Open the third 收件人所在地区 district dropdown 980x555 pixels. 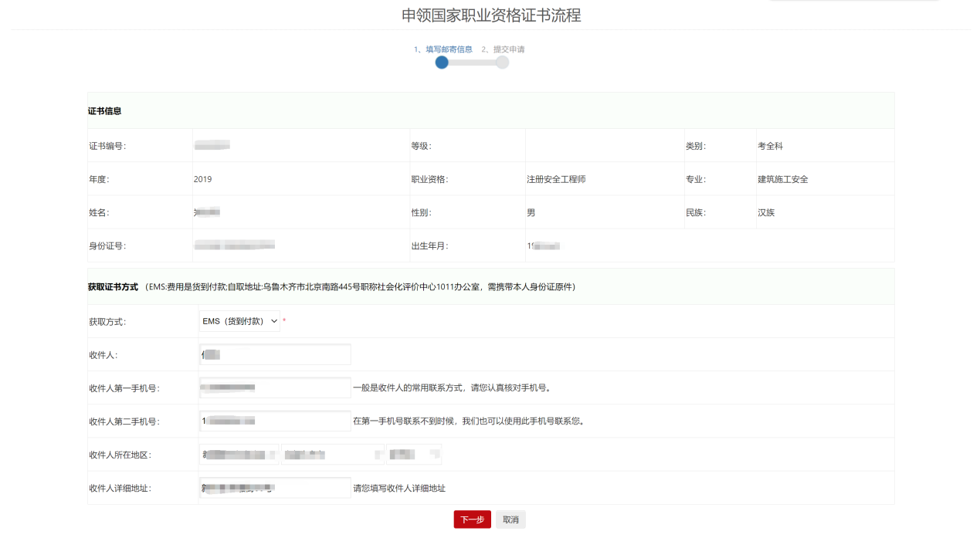pos(414,455)
